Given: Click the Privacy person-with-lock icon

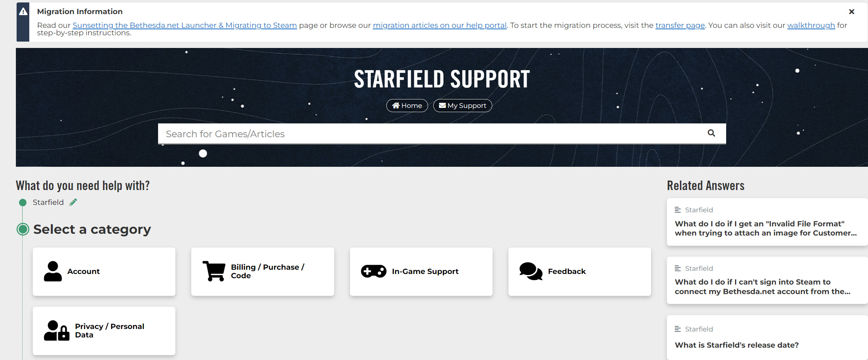Looking at the screenshot, I should (x=56, y=331).
